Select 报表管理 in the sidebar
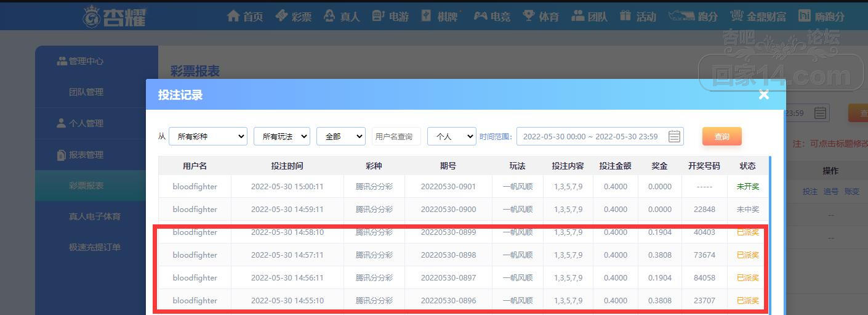This screenshot has width=868, height=315. pyautogui.click(x=80, y=155)
